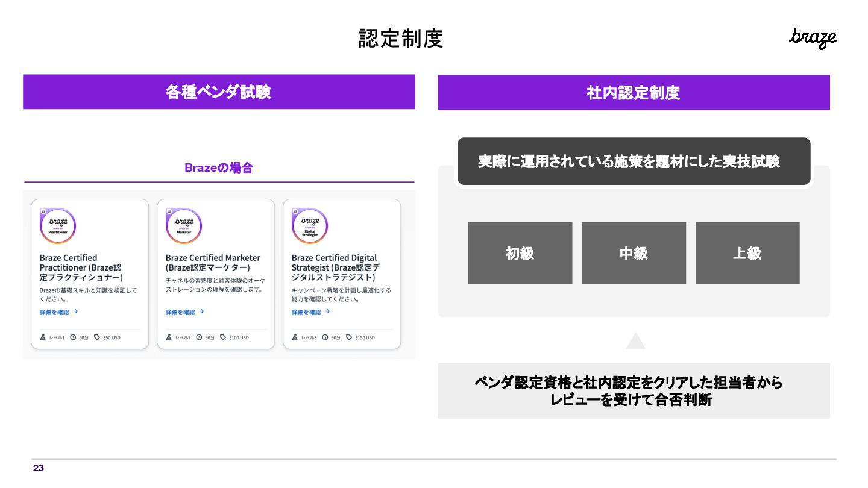Click the $150 USD price text
The width and height of the screenshot is (868, 488).
click(365, 337)
